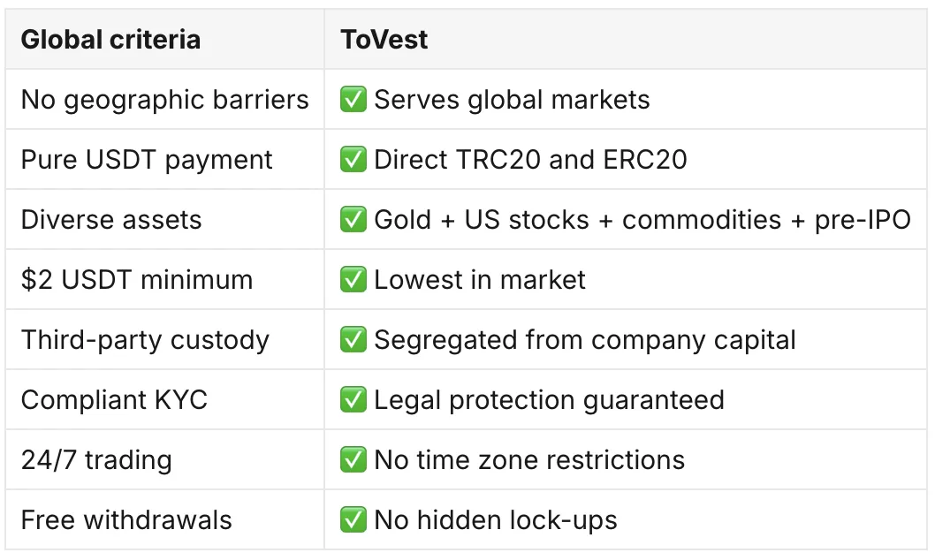This screenshot has width=935, height=560.
Task: Select the Legal protection guaranteed text
Action: [549, 400]
